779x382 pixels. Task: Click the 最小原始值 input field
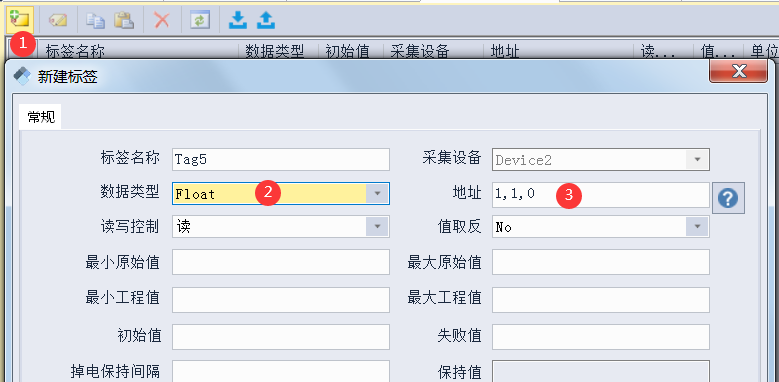pyautogui.click(x=281, y=262)
